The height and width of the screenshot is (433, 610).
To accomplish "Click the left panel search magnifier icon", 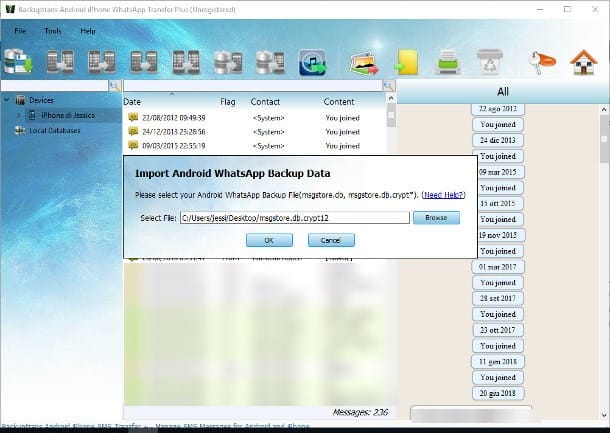I will coord(115,86).
